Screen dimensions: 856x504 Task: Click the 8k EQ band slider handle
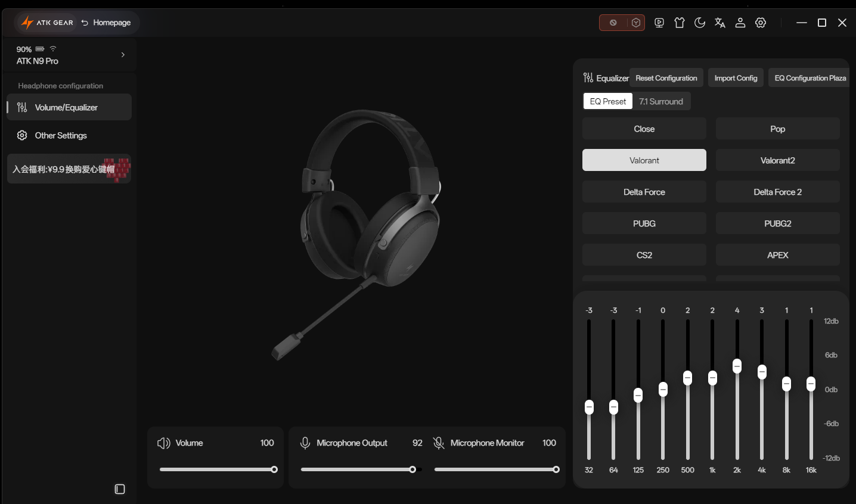[787, 384]
